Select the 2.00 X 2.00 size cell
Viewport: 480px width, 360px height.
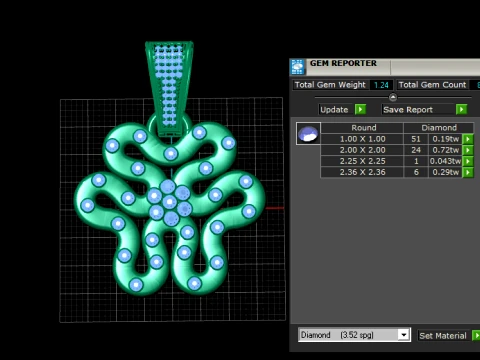[362, 150]
